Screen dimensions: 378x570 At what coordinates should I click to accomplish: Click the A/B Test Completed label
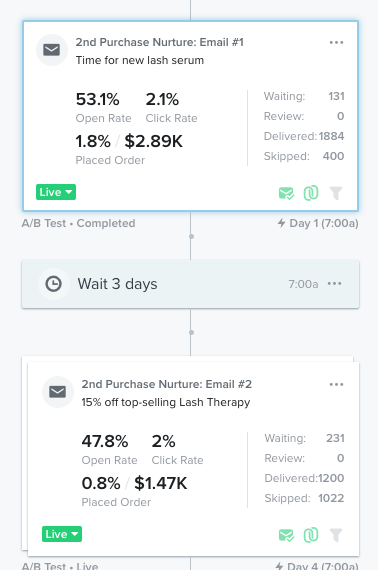79,223
